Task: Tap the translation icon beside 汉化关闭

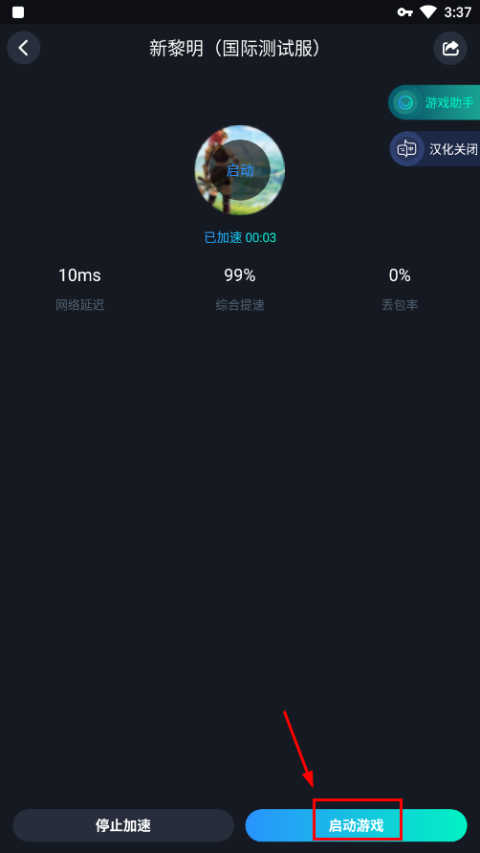Action: pos(407,149)
